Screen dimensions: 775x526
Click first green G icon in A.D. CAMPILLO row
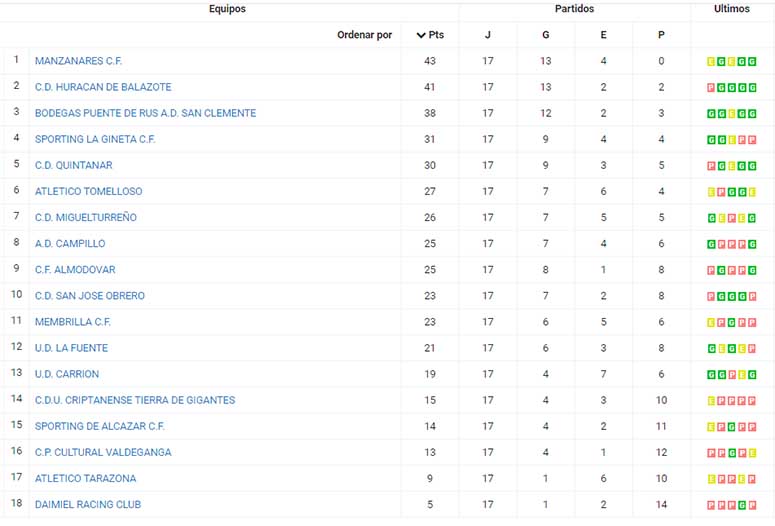711,245
